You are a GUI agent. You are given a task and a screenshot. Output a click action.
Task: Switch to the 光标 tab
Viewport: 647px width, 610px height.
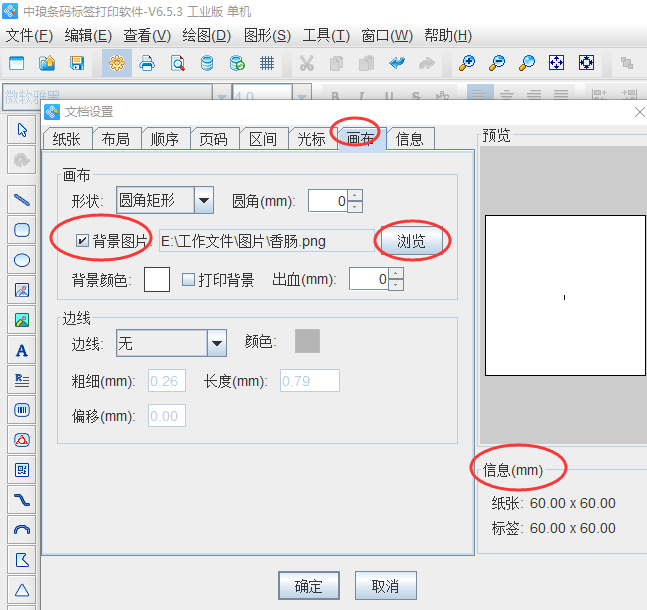coord(312,139)
